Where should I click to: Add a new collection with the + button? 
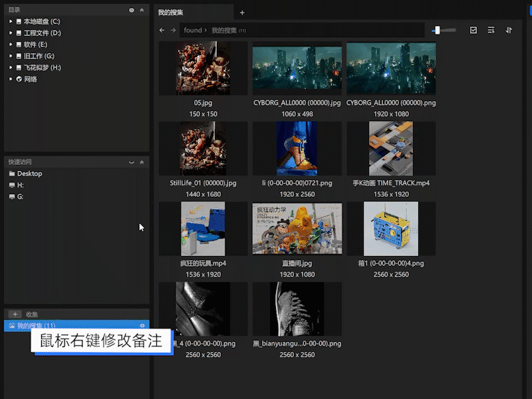tap(15, 314)
